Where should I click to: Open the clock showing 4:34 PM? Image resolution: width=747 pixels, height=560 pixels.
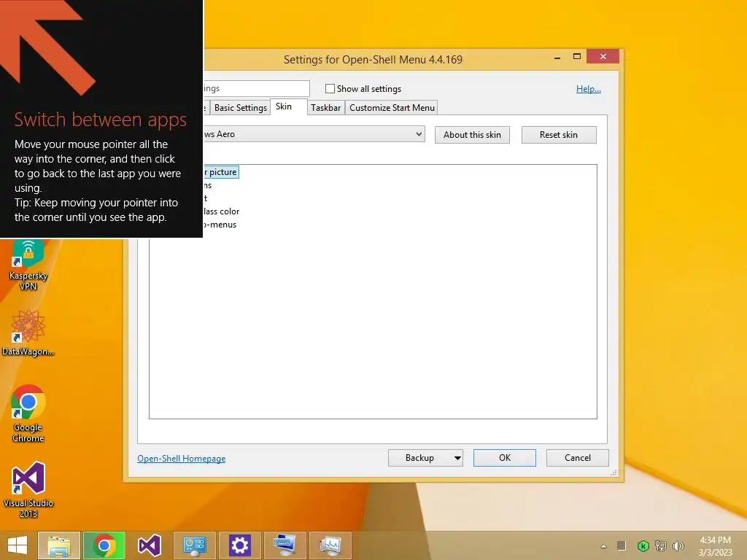715,546
